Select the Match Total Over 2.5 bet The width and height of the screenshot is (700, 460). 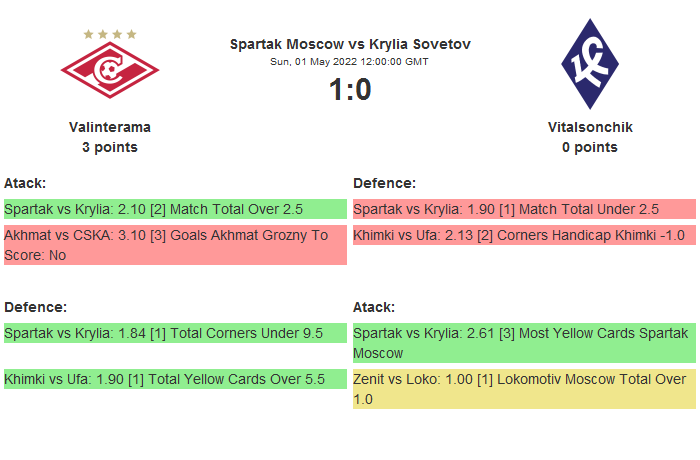[x=175, y=209]
